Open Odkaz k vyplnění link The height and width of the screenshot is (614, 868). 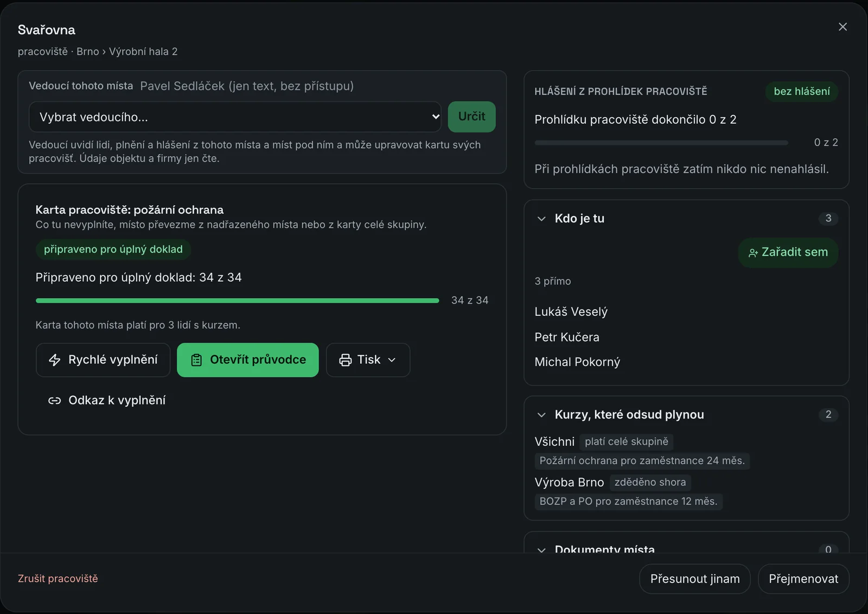tap(107, 401)
